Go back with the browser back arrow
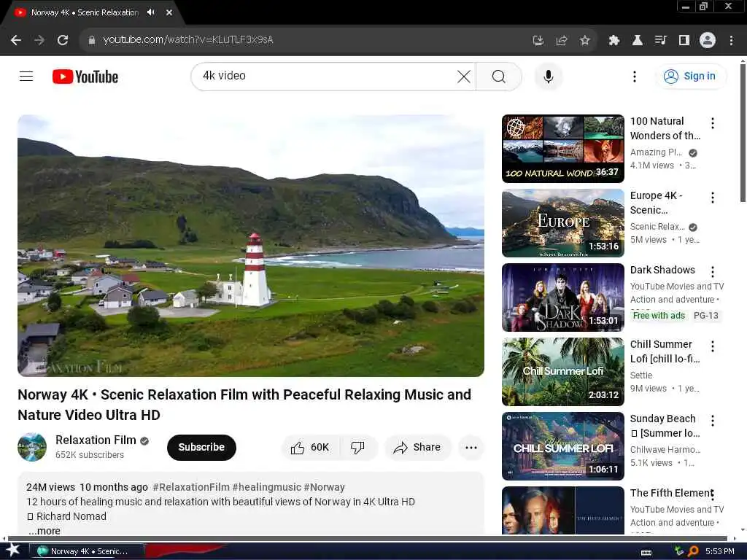The height and width of the screenshot is (560, 747). pyautogui.click(x=16, y=40)
